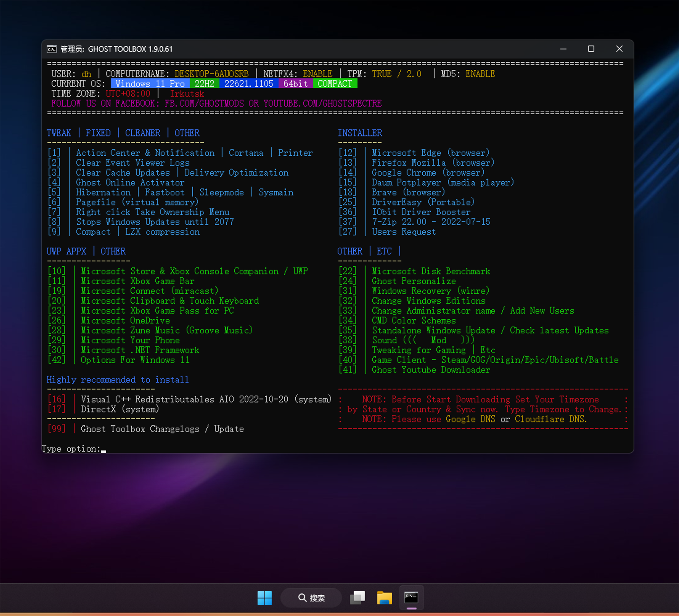This screenshot has width=679, height=616.
Task: Click the INSTALLER section heading
Action: (x=360, y=133)
